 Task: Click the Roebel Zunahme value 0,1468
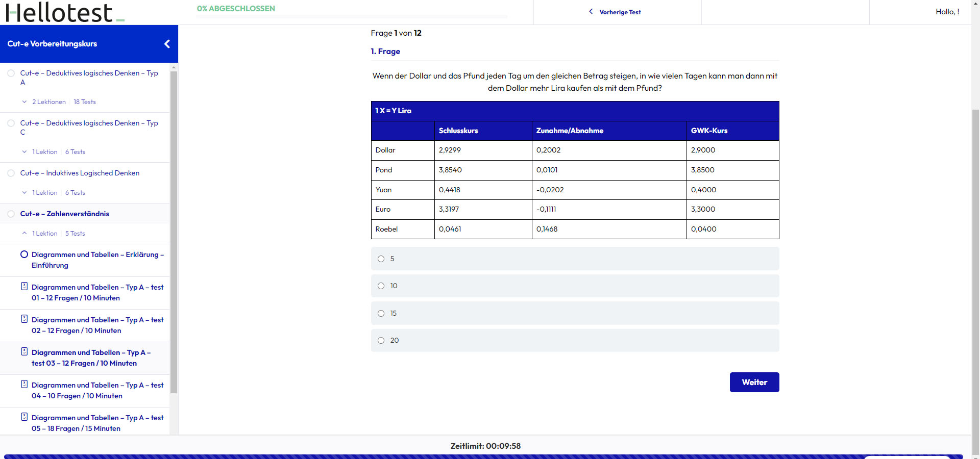click(x=547, y=229)
